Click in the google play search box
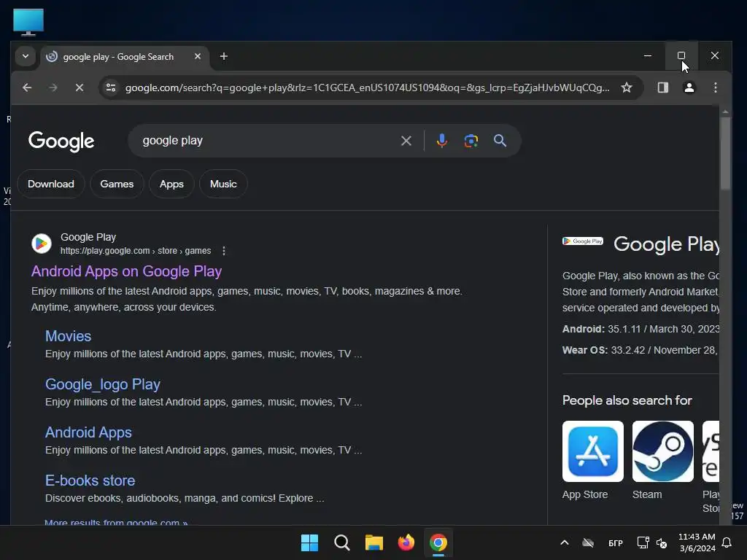 (267, 141)
